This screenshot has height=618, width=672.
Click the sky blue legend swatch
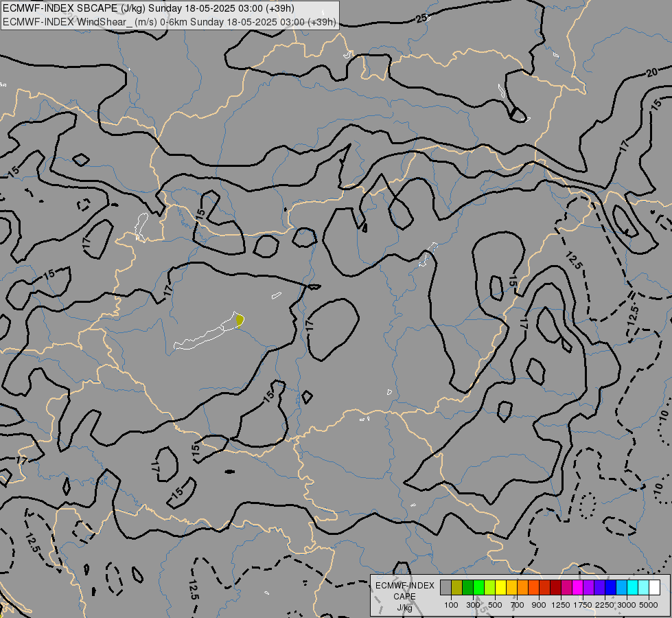coord(622,587)
